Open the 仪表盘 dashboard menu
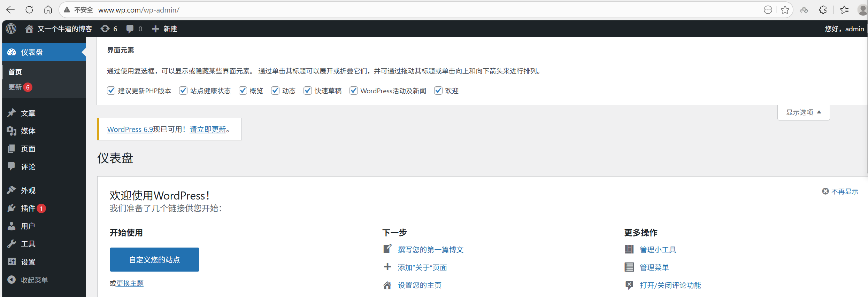This screenshot has width=868, height=297. coord(44,52)
